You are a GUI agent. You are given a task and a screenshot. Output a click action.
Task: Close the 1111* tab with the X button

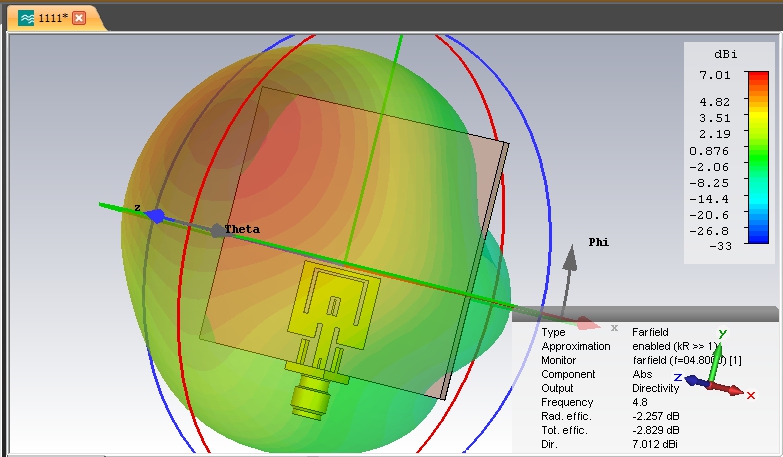point(79,18)
